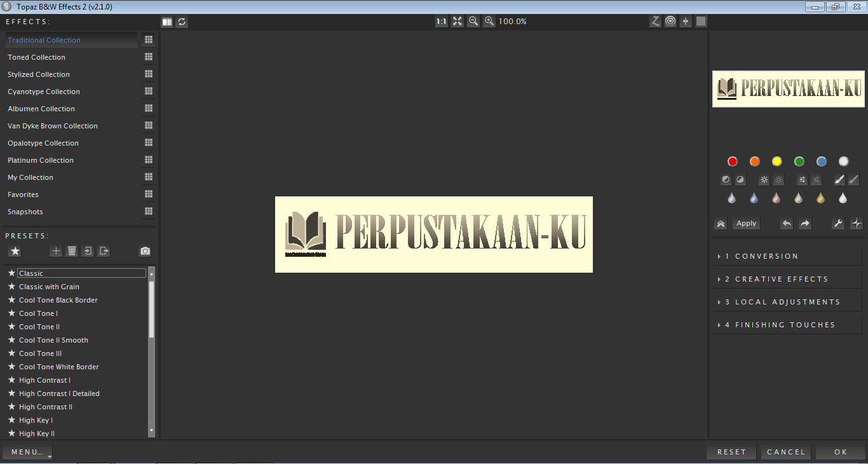Import a preset icon
868x464 pixels.
pyautogui.click(x=88, y=251)
